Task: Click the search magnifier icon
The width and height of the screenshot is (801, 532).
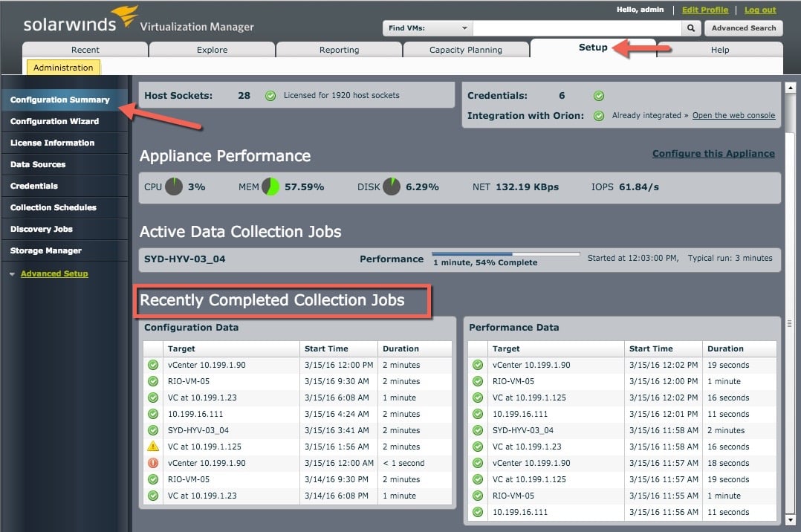Action: 691,28
